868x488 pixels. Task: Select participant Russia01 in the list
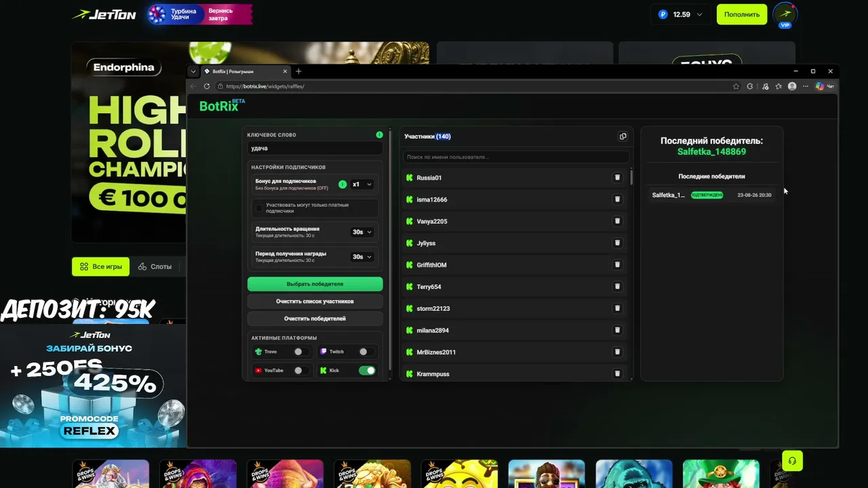(516, 178)
